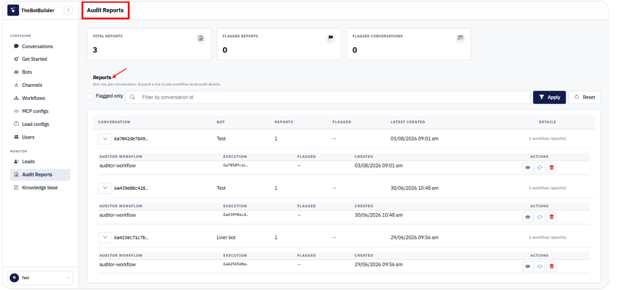
Task: View the report for execution 6a42565d0a
Action: click(x=528, y=266)
